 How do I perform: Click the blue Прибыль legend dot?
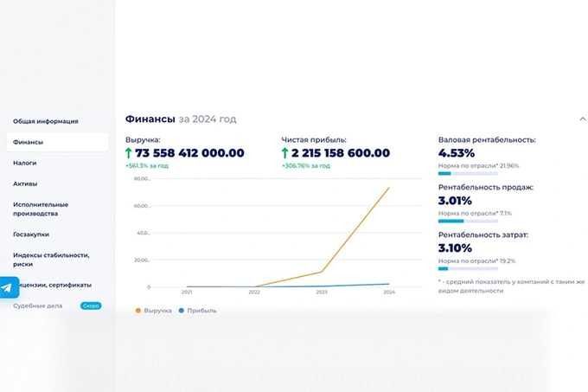point(181,310)
